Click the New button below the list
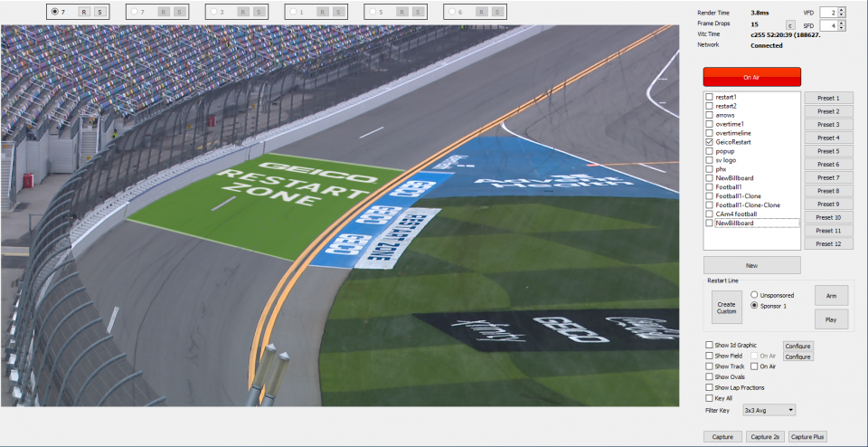The image size is (868, 447). (751, 265)
